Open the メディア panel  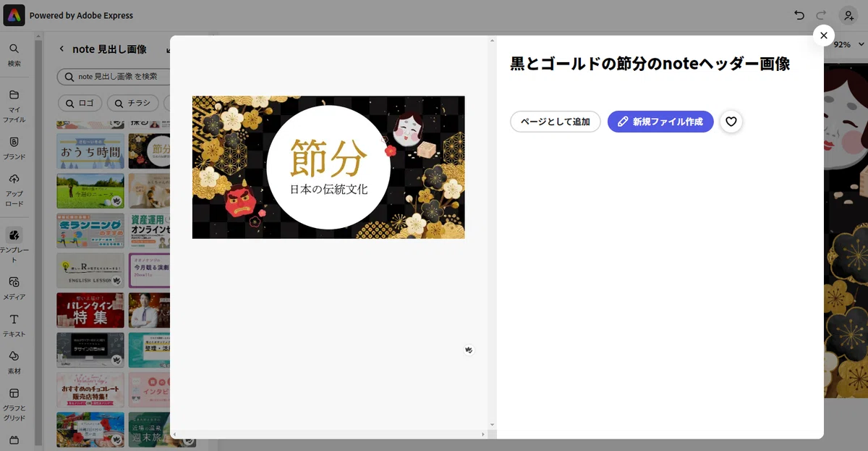click(x=14, y=287)
